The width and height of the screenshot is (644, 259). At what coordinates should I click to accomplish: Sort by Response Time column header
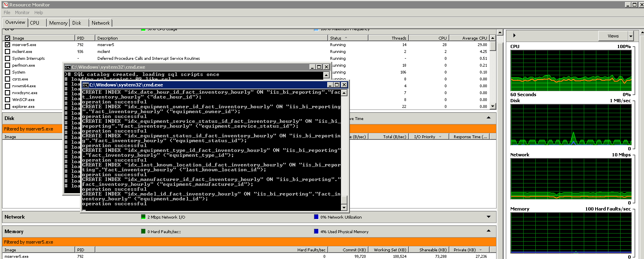click(469, 137)
